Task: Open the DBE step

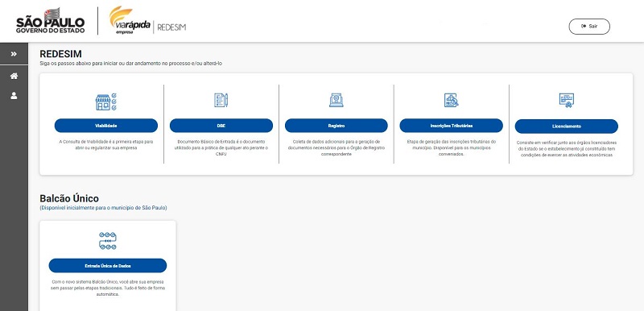Action: [x=221, y=126]
